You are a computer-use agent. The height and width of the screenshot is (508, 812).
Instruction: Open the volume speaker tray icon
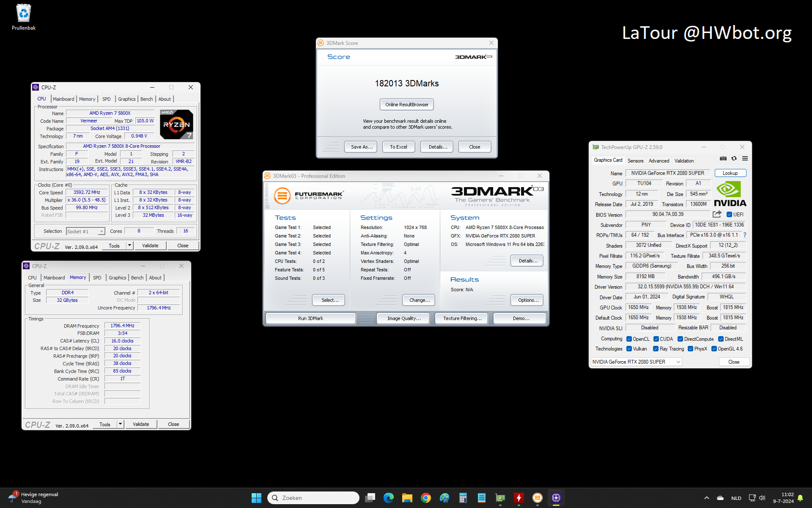(x=762, y=498)
